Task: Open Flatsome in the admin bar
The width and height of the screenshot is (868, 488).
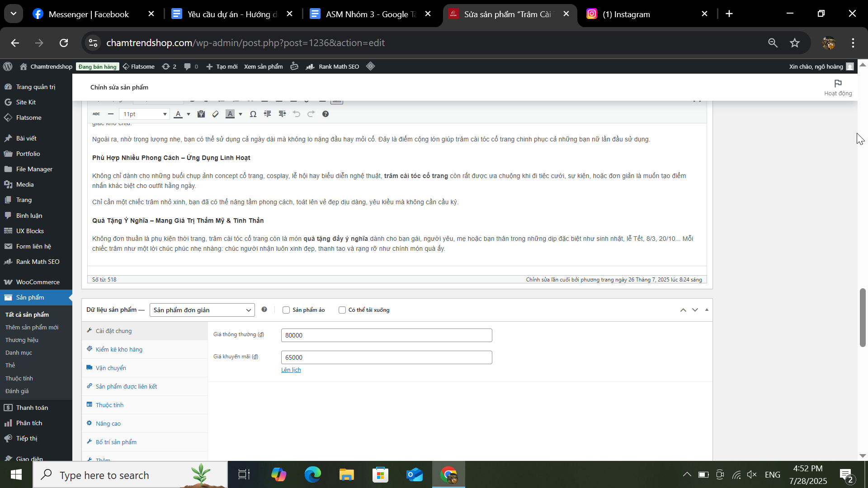Action: 139,66
